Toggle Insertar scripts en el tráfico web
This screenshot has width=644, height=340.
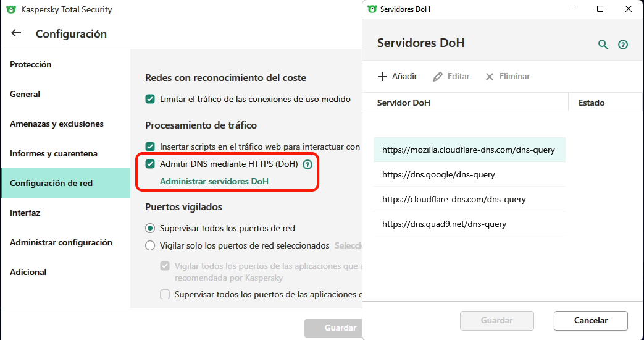(x=150, y=147)
